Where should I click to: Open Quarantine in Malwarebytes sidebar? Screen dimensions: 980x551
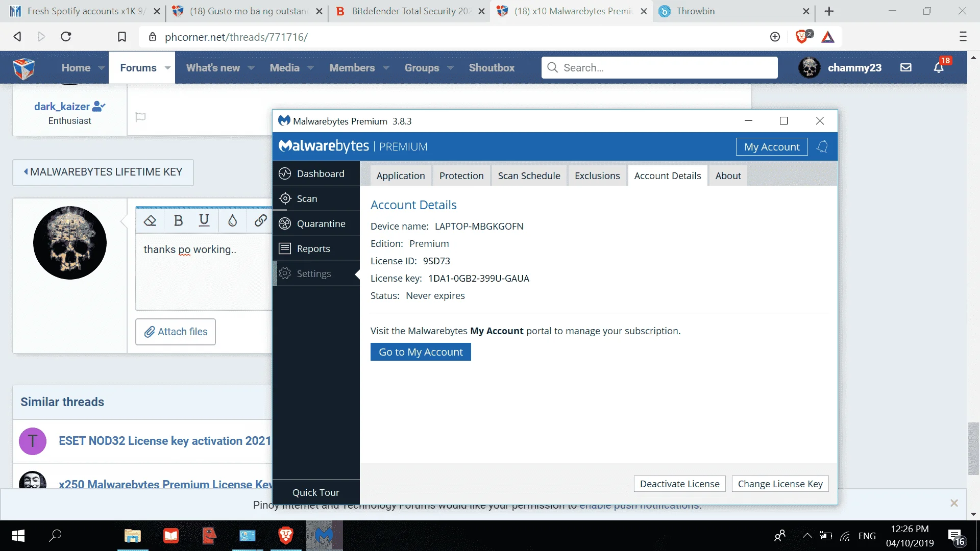pyautogui.click(x=316, y=223)
